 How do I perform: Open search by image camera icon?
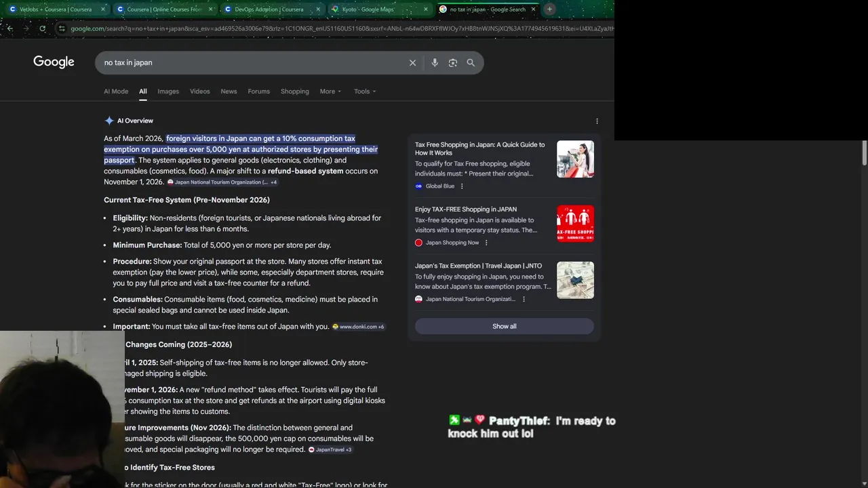(x=452, y=62)
